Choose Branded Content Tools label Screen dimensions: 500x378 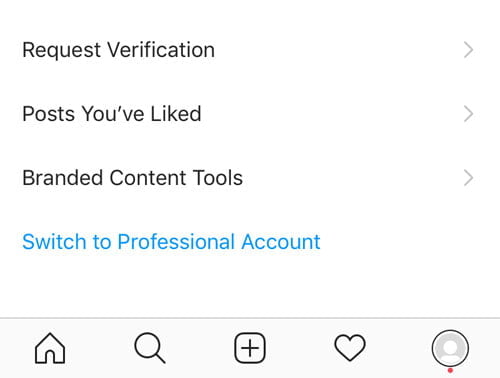[x=132, y=178]
